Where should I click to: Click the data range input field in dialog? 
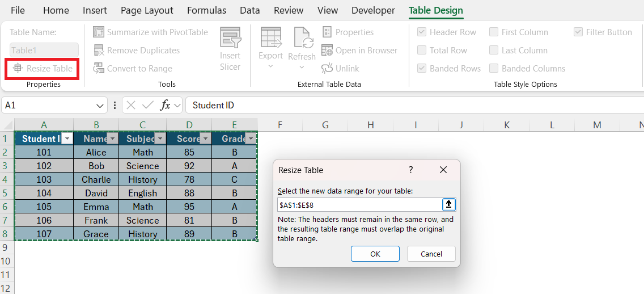click(359, 204)
